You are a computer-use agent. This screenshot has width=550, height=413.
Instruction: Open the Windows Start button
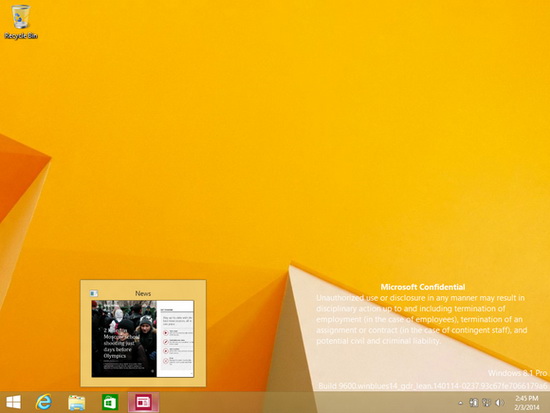coord(13,402)
